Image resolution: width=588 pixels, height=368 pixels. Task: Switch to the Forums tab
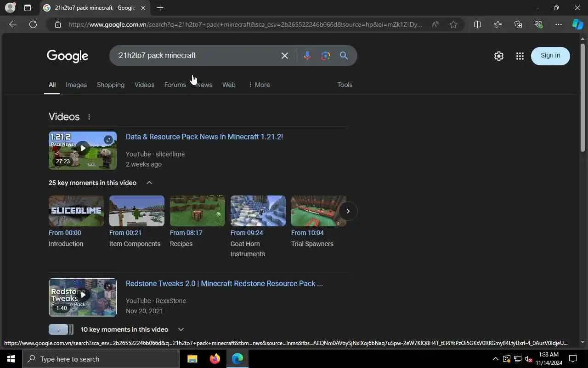pyautogui.click(x=175, y=85)
